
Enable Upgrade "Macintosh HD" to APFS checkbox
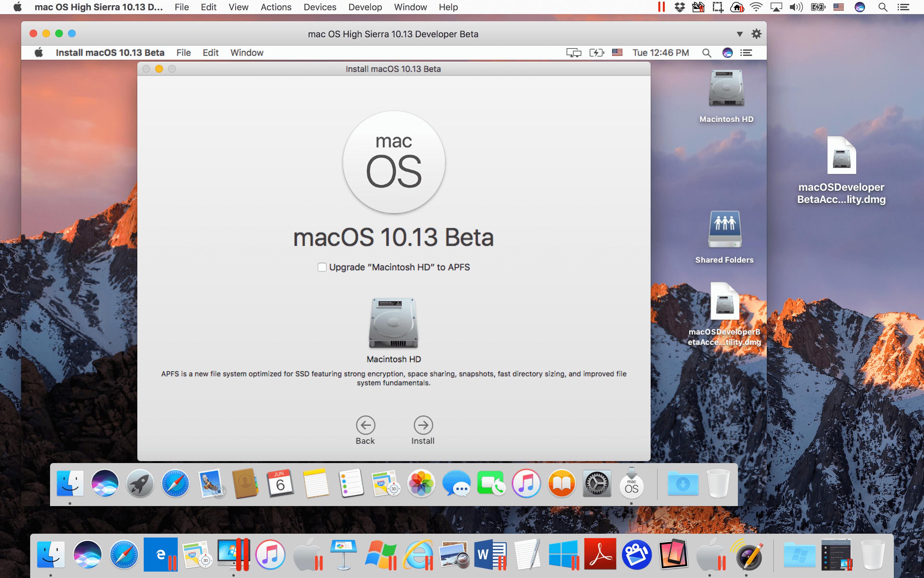[322, 267]
